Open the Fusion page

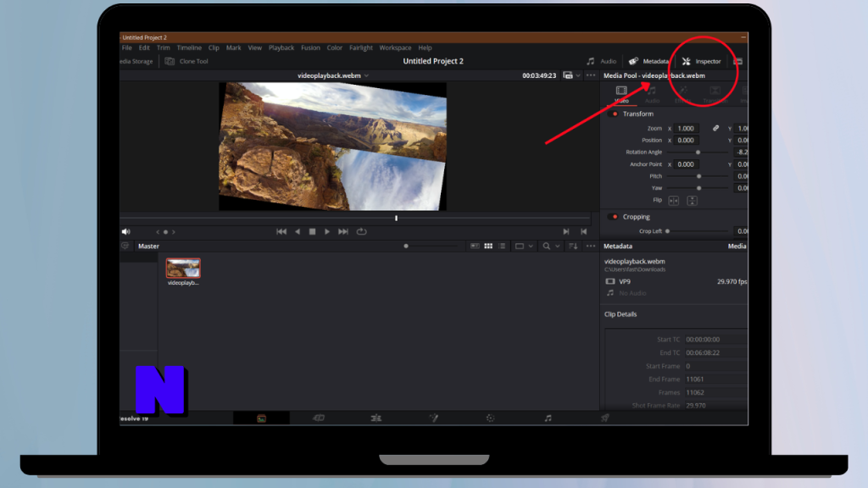coord(433,419)
